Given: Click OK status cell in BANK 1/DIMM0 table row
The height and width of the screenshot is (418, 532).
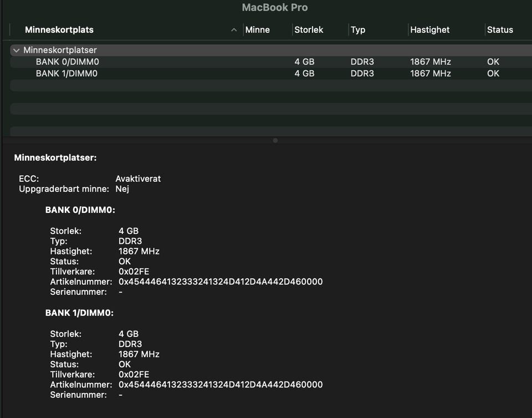Looking at the screenshot, I should 493,74.
